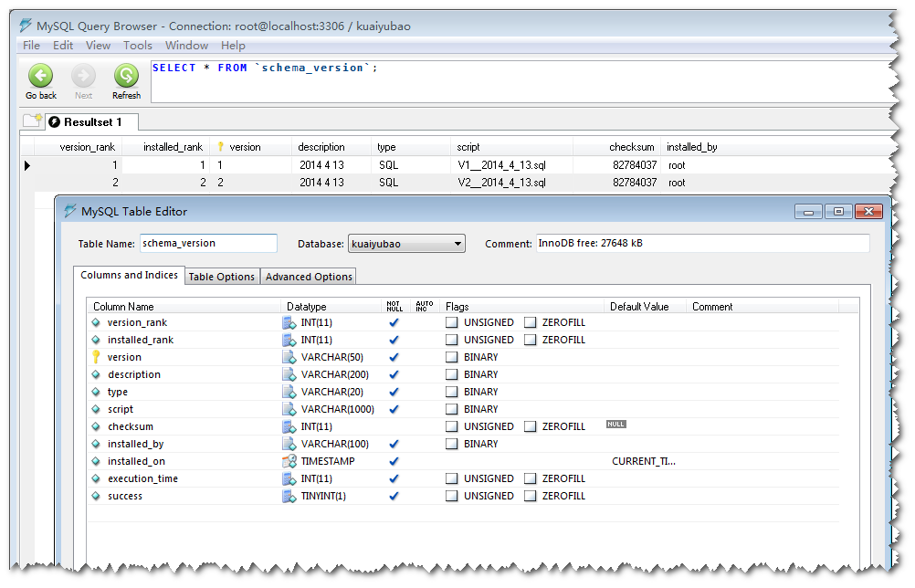Click the Comment field with InnoDB free text
The width and height of the screenshot is (915, 588).
(x=702, y=243)
